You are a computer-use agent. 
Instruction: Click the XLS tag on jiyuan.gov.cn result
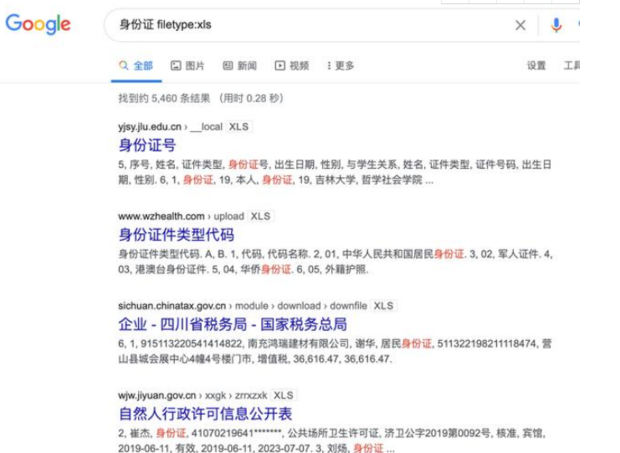(x=283, y=395)
